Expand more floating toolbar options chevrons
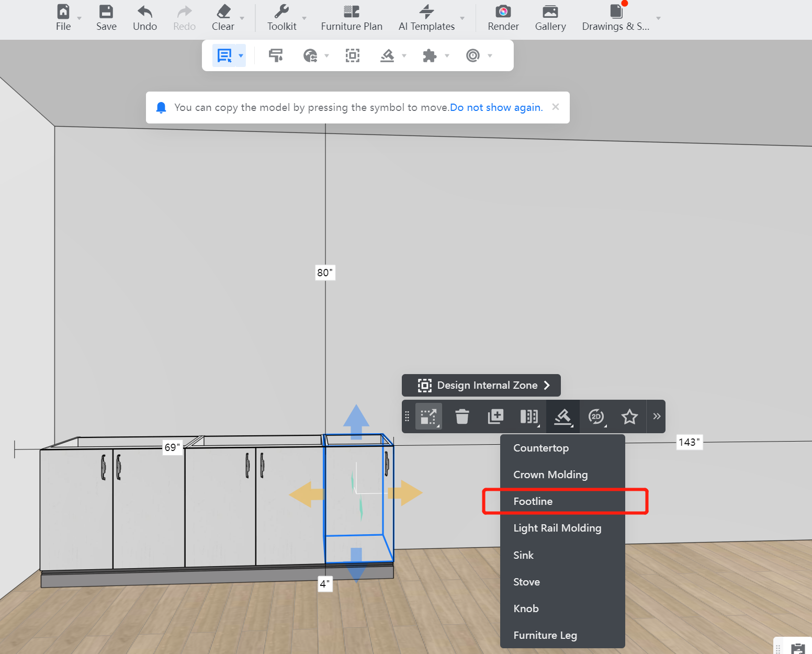The height and width of the screenshot is (654, 812). point(657,416)
